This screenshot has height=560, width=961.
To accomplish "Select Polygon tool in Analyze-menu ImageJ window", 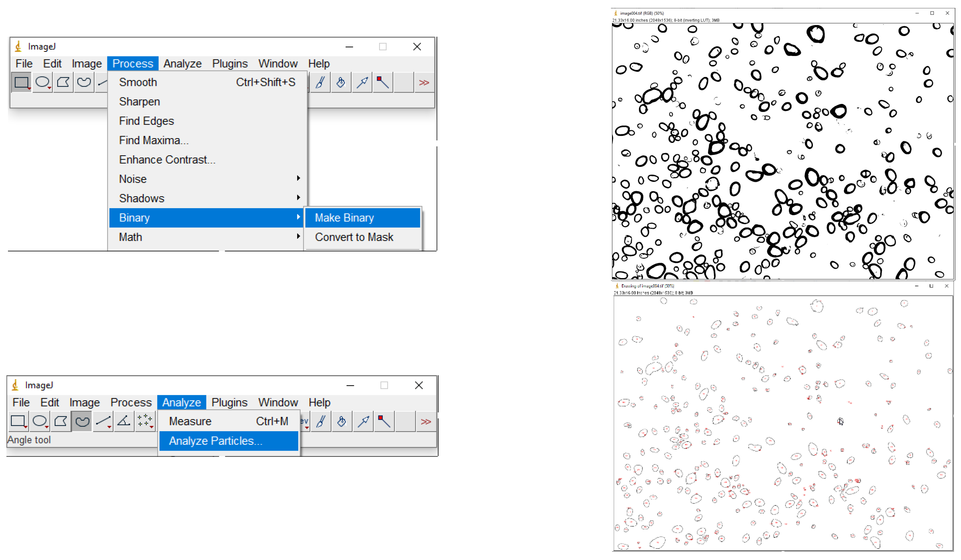I will click(x=61, y=421).
